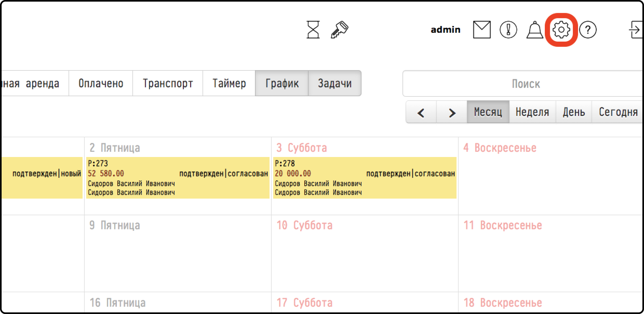Switch calendar to День view
This screenshot has width=644, height=314.
point(574,112)
